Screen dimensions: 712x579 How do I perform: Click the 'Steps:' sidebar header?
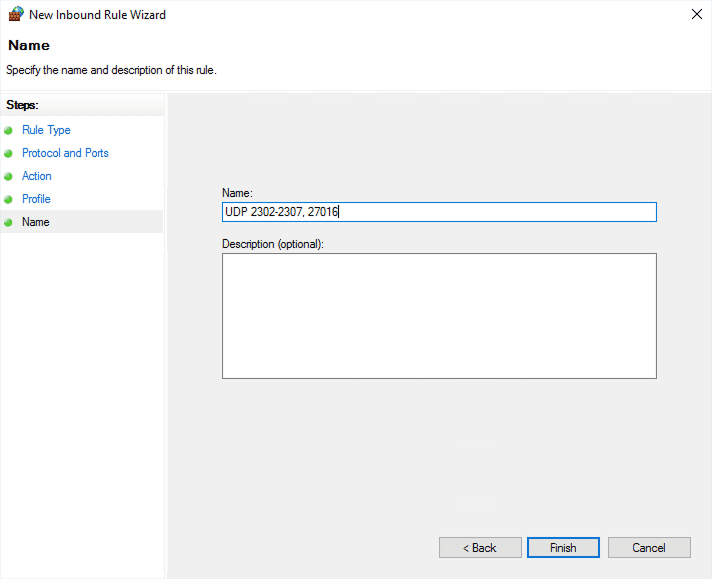(x=22, y=104)
